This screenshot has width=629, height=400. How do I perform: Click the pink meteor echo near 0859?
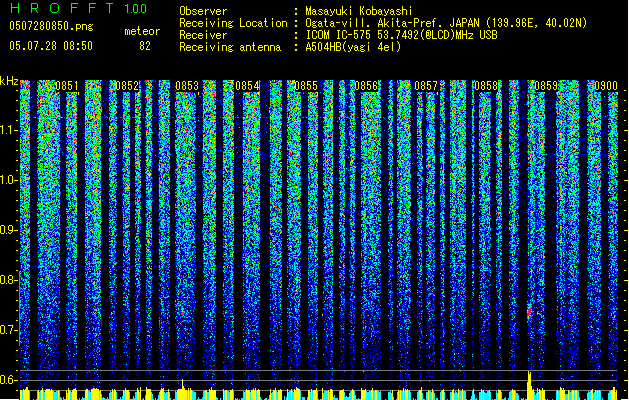529,312
